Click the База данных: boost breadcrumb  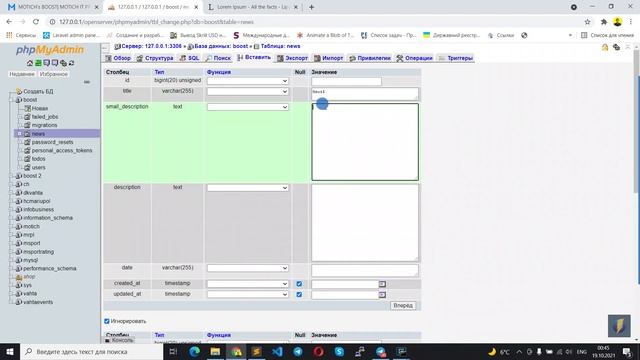[x=221, y=47]
